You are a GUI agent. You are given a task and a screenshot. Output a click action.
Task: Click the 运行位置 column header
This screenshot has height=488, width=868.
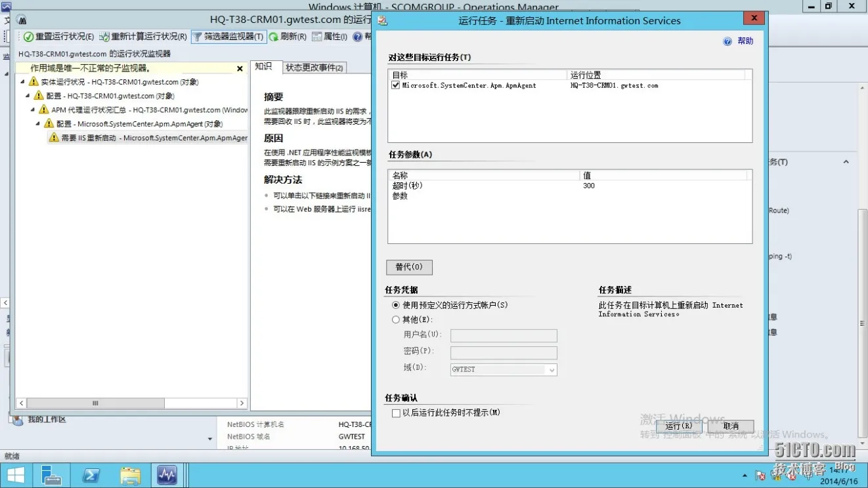click(657, 75)
